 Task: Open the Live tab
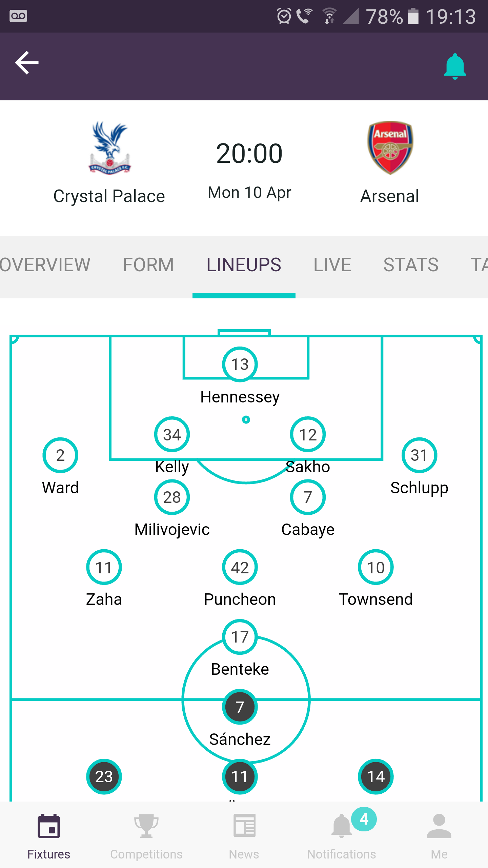pyautogui.click(x=332, y=265)
